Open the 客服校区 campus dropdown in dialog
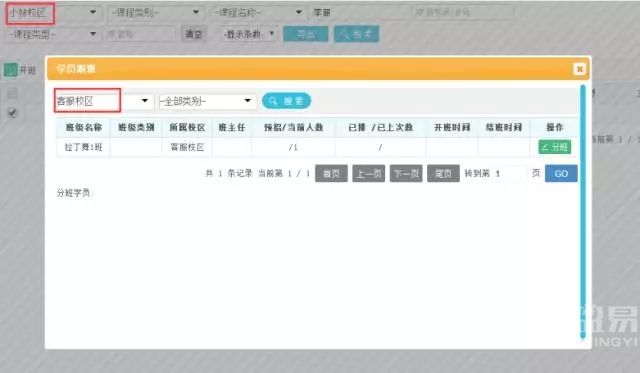Image resolution: width=640 pixels, height=373 pixels. point(104,101)
